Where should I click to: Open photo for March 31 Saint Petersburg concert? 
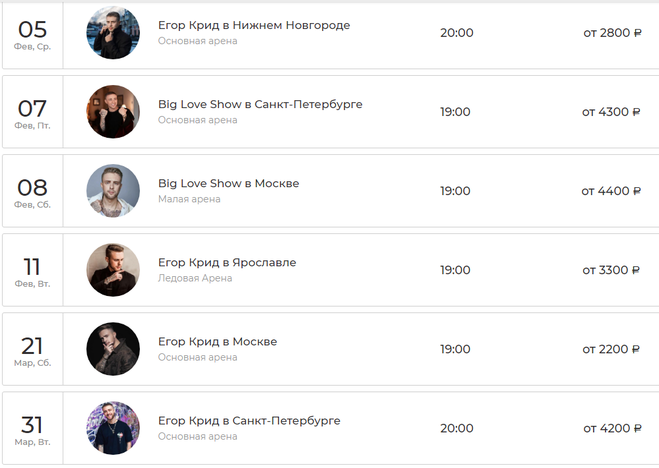113,428
